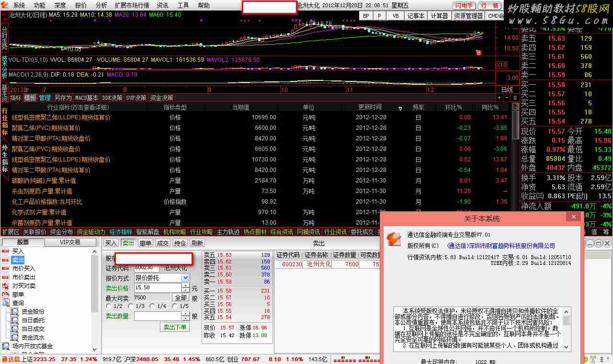The width and height of the screenshot is (613, 364).
Task: Toggle the 行情 button at the top
Action: (489, 6)
